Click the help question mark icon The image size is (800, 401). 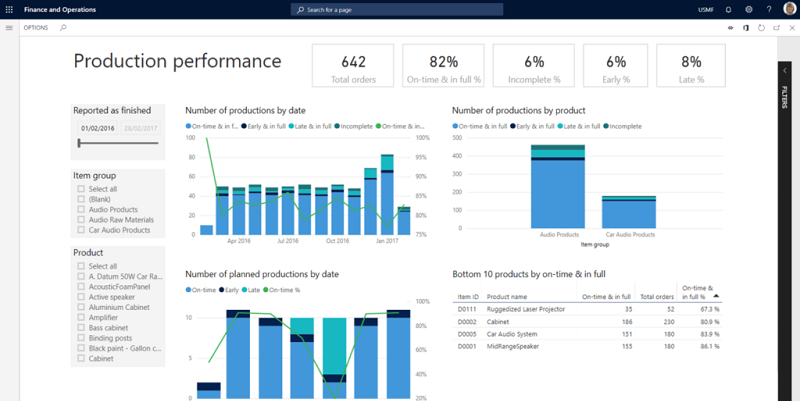(768, 9)
